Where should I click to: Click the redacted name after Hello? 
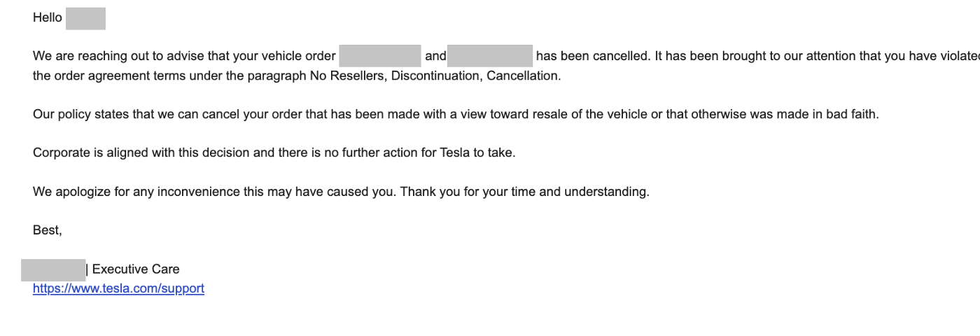[x=85, y=18]
